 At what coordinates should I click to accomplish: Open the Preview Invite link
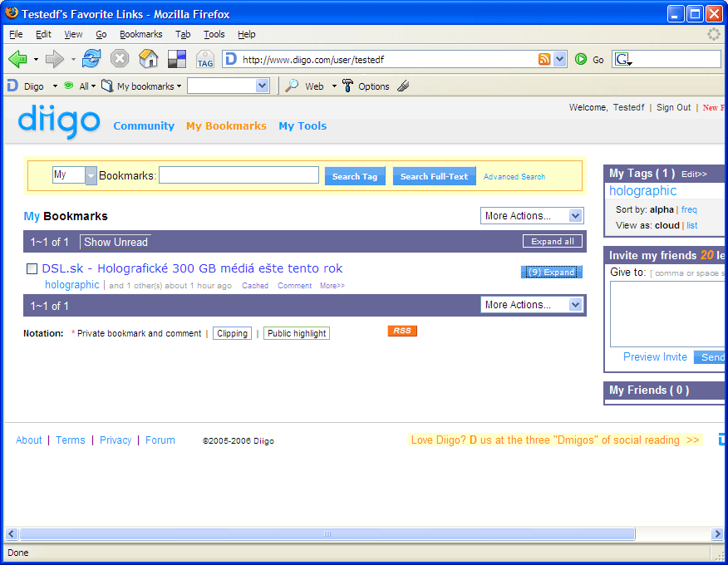pos(655,356)
